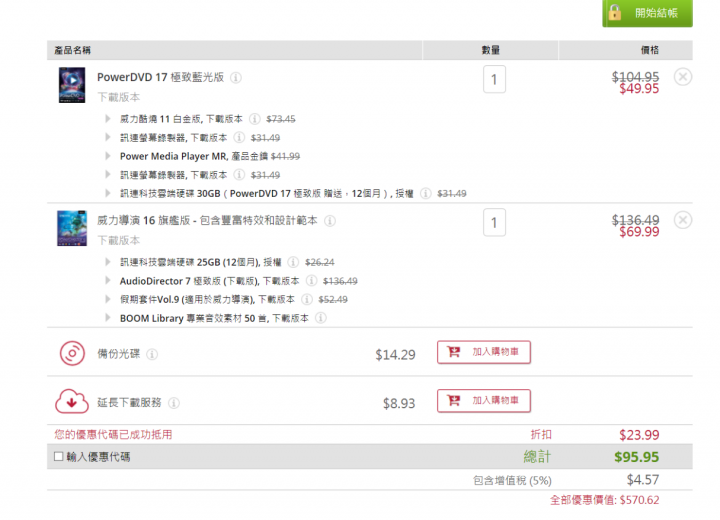Click the 數量 column header
This screenshot has height=520, width=720.
pyautogui.click(x=490, y=50)
